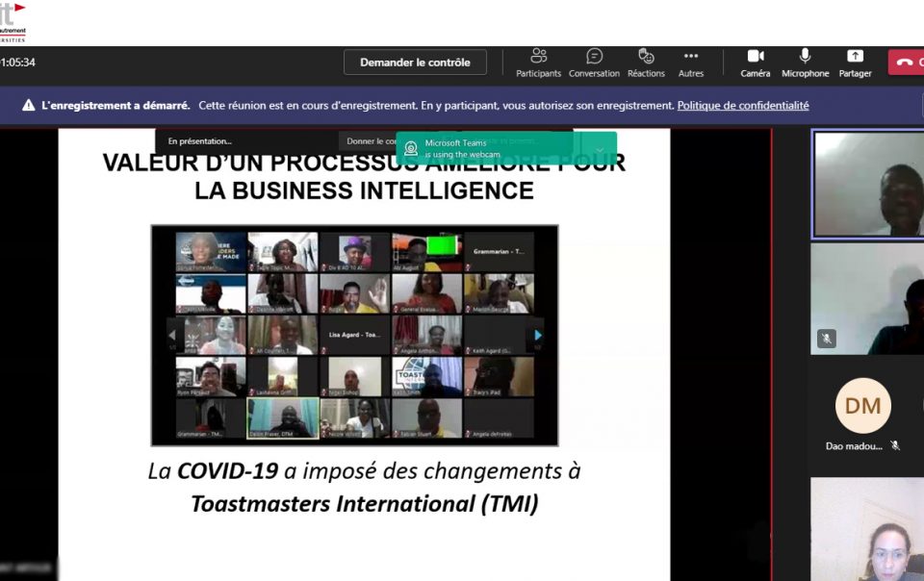Select the second participant video tile
924x581 pixels.
coord(867,299)
